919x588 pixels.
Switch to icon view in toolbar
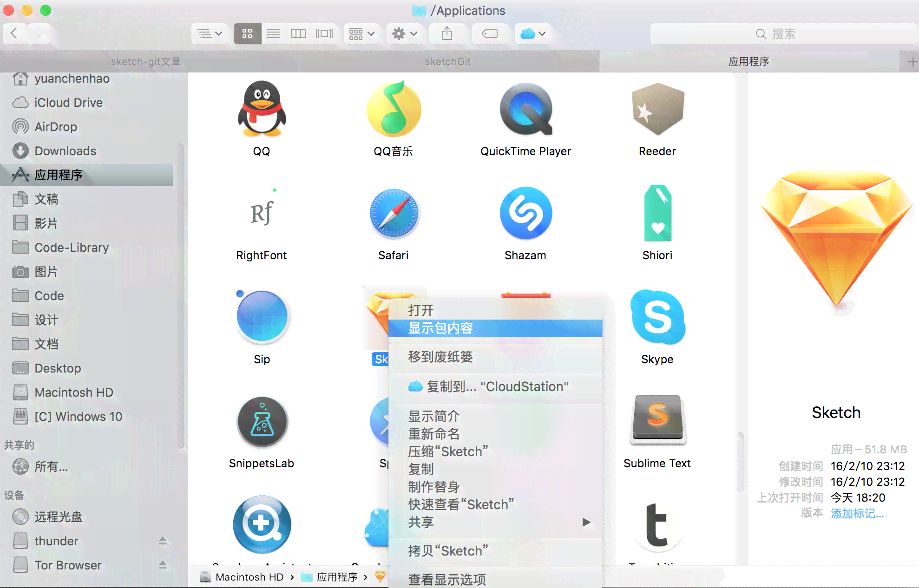247,33
